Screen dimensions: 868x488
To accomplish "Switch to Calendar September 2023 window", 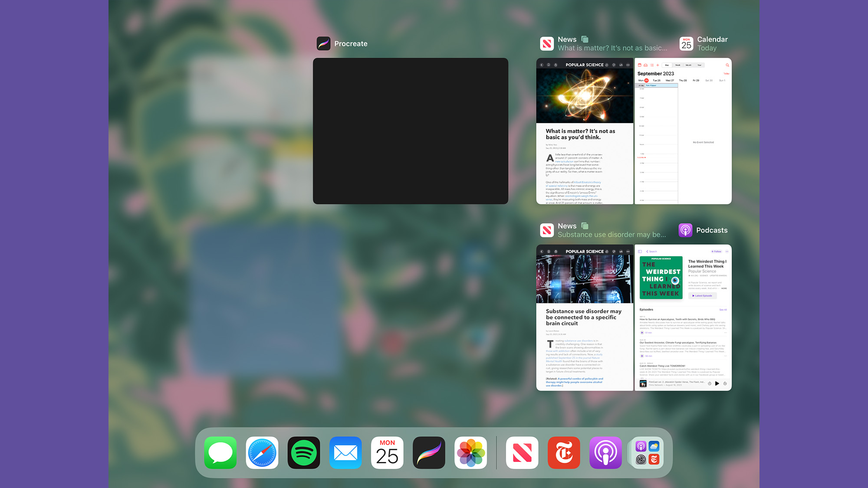I will point(683,131).
